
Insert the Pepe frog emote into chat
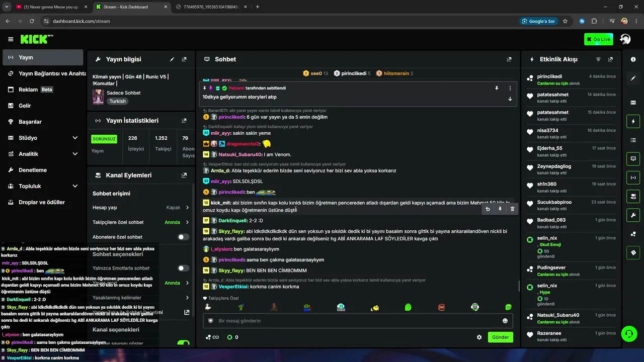point(308,307)
